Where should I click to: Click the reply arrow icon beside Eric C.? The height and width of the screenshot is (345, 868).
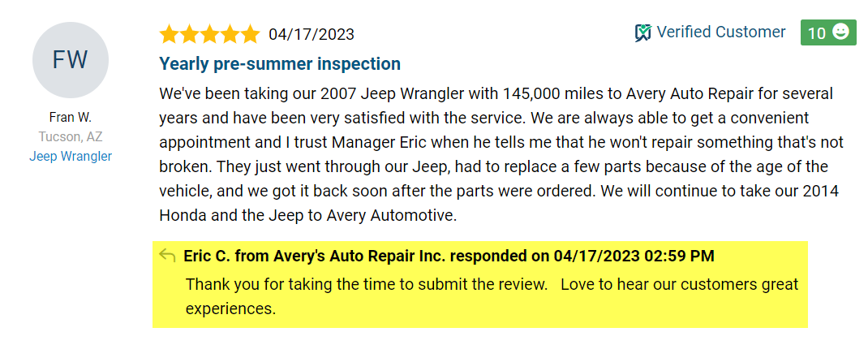(168, 257)
